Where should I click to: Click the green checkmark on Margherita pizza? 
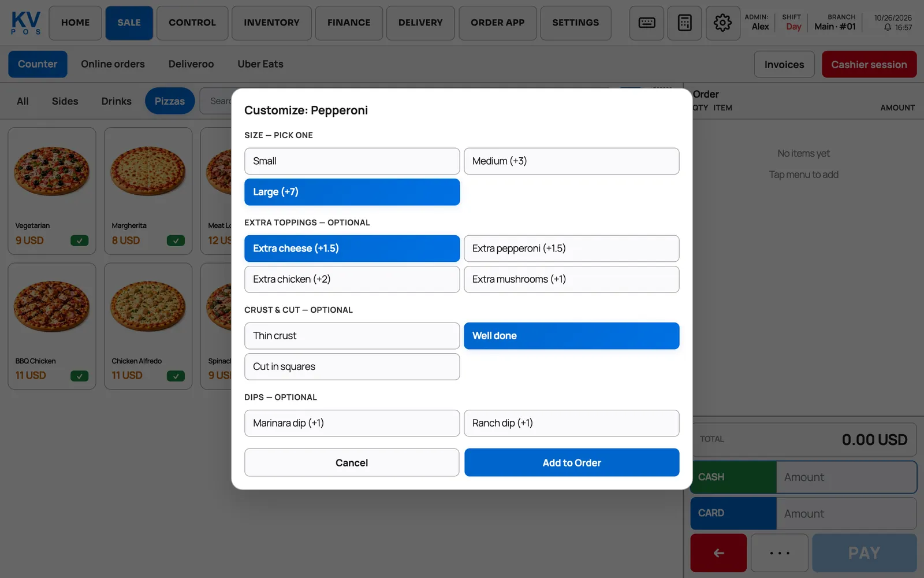click(x=176, y=240)
